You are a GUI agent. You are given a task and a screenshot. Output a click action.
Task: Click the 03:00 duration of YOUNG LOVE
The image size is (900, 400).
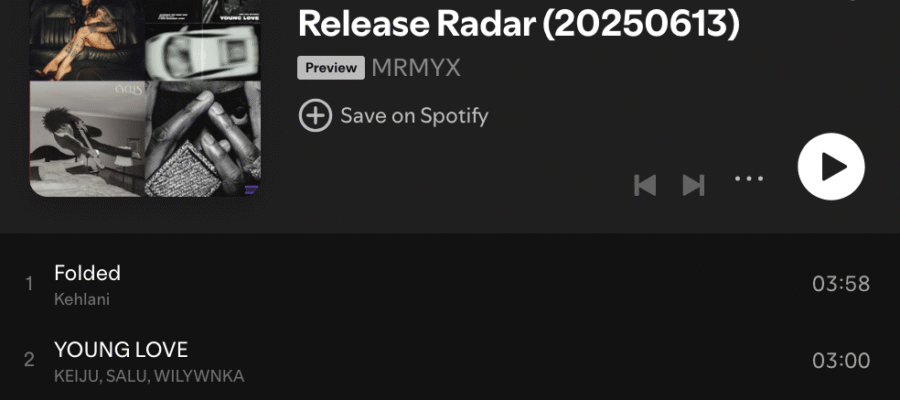(x=841, y=360)
